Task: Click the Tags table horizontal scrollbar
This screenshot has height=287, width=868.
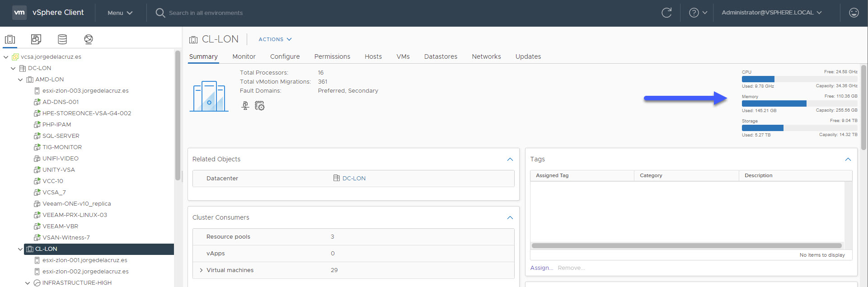Action: (x=687, y=246)
